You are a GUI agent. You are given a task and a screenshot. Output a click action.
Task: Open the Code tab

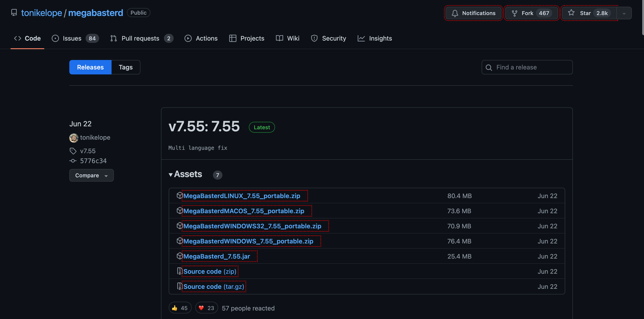[x=27, y=38]
